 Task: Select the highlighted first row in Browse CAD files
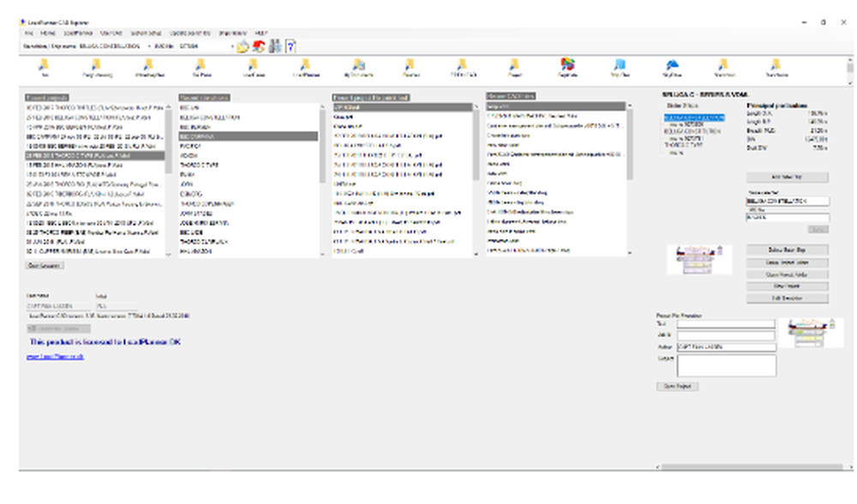pos(556,106)
